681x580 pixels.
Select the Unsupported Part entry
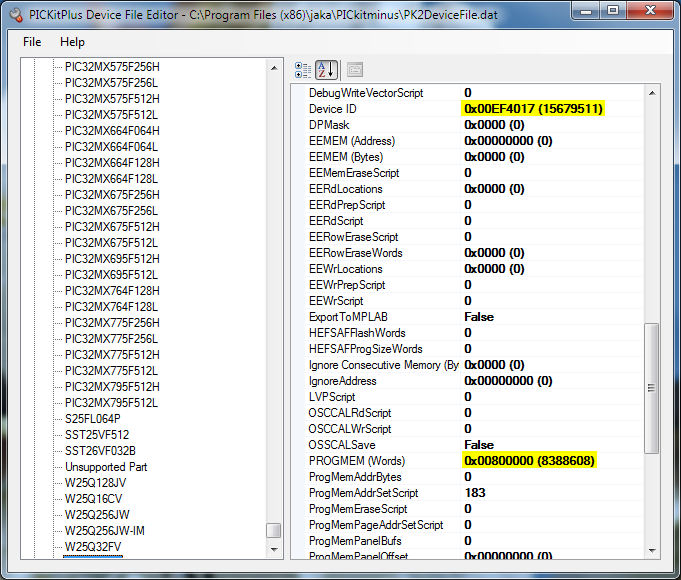coord(106,467)
